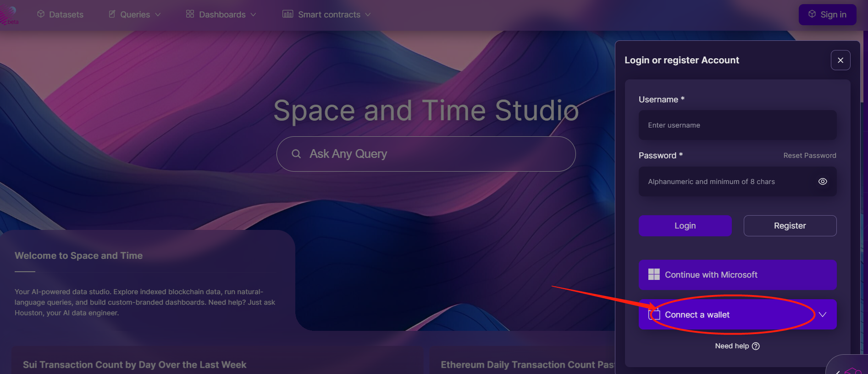This screenshot has height=374, width=868.
Task: Expand the Connect a wallet chevron
Action: [x=823, y=314]
